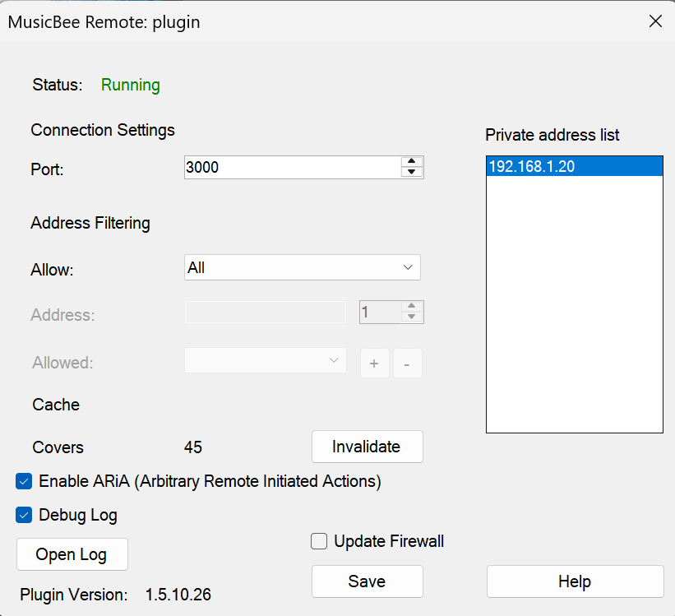Open the debug log file

[72, 554]
